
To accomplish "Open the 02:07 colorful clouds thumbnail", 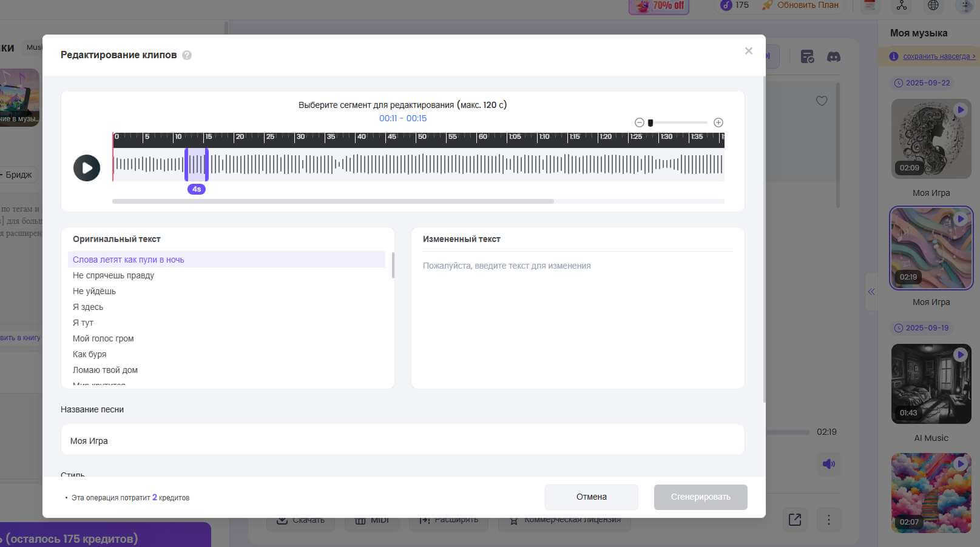I will (x=931, y=493).
